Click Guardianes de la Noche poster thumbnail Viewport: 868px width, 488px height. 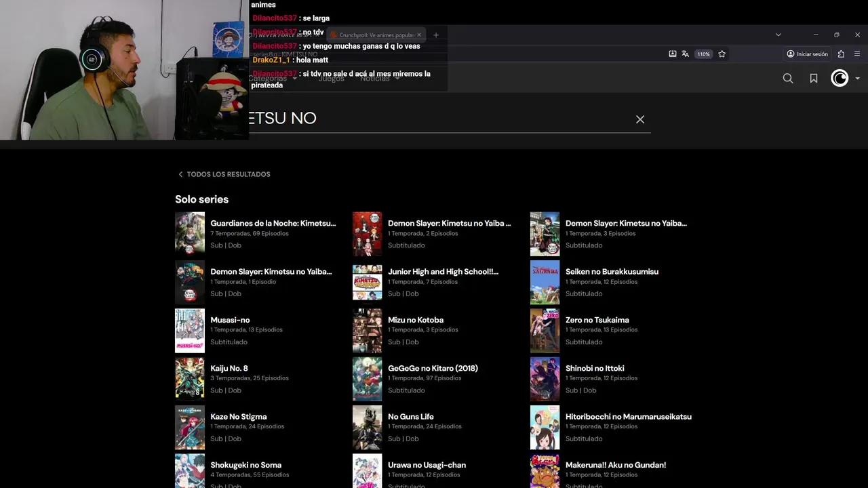click(x=190, y=234)
